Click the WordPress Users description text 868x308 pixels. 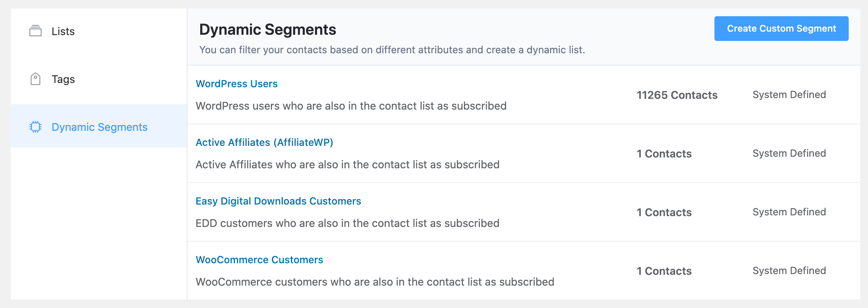(x=351, y=106)
